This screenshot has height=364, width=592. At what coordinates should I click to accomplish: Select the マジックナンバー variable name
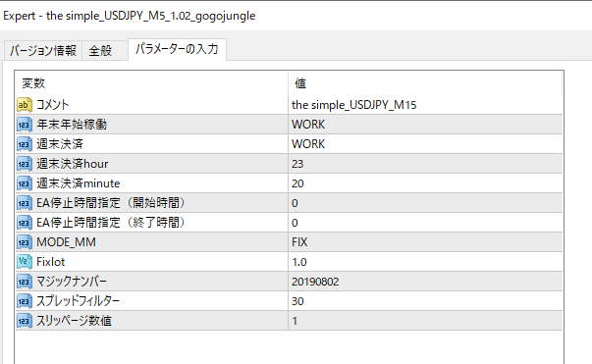pyautogui.click(x=72, y=282)
